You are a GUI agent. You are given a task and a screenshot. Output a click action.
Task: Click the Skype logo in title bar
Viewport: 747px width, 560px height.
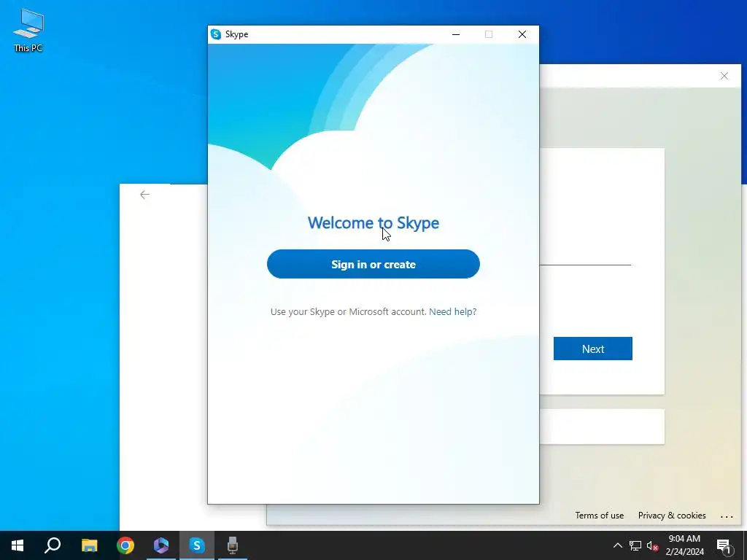[216, 34]
